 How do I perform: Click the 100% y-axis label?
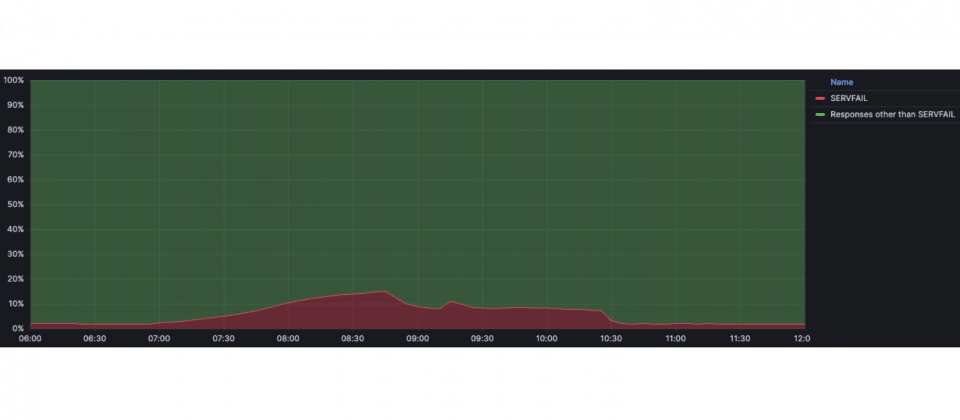[x=13, y=80]
